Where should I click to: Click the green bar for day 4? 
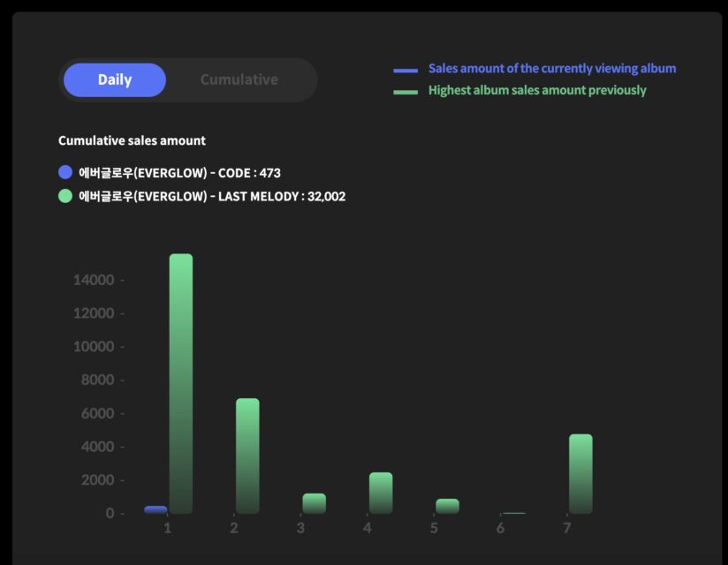381,493
